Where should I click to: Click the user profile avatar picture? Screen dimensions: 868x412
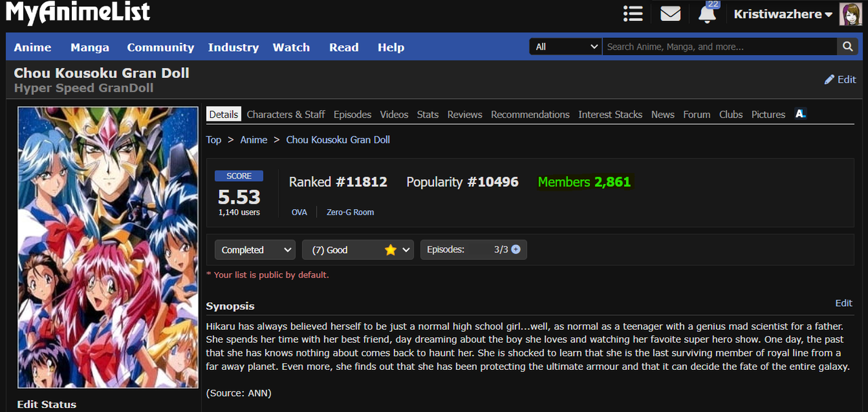pyautogui.click(x=850, y=14)
